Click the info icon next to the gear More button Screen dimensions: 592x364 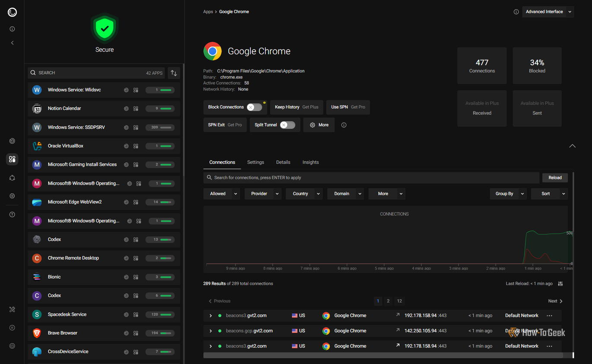click(344, 125)
